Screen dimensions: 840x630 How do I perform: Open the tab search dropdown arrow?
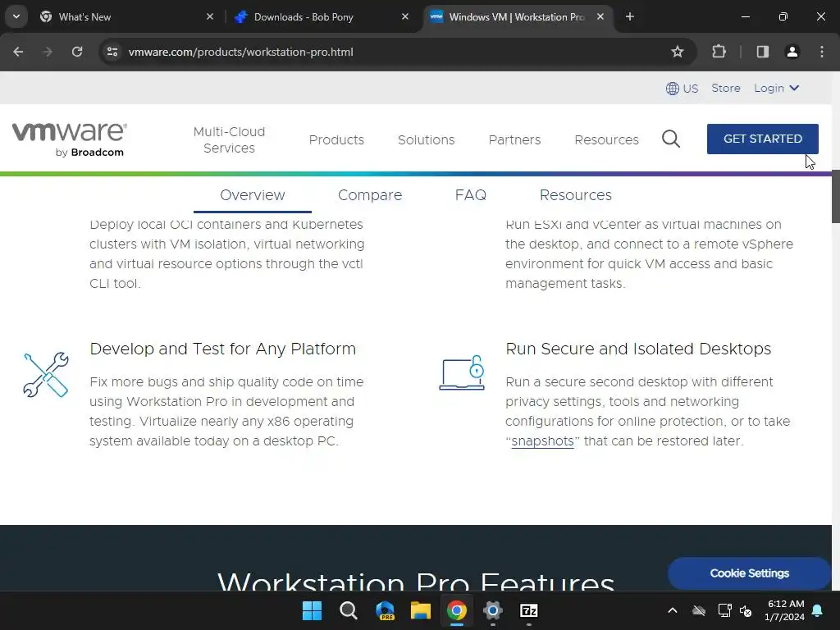point(16,16)
